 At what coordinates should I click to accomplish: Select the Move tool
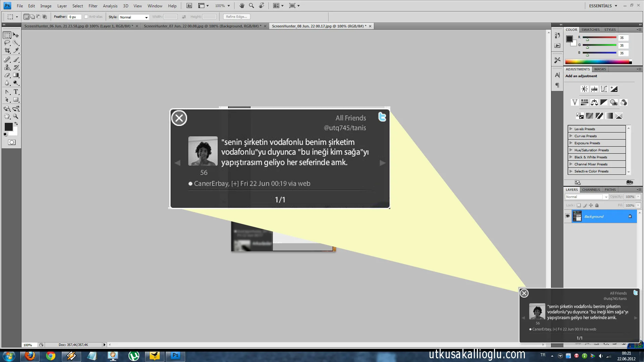point(16,35)
